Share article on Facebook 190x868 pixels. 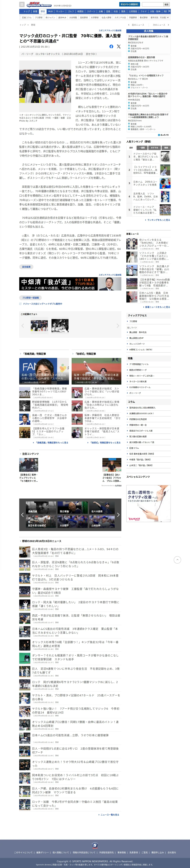point(111,47)
